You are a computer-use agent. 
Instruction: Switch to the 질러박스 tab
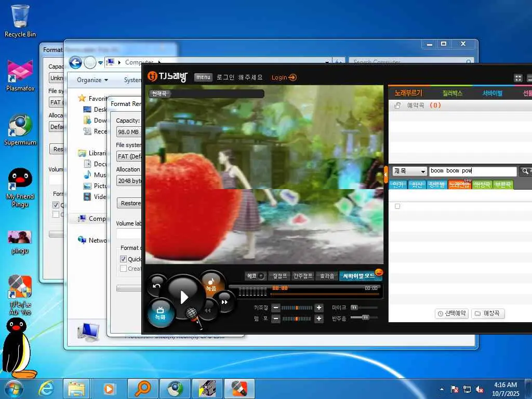click(452, 93)
